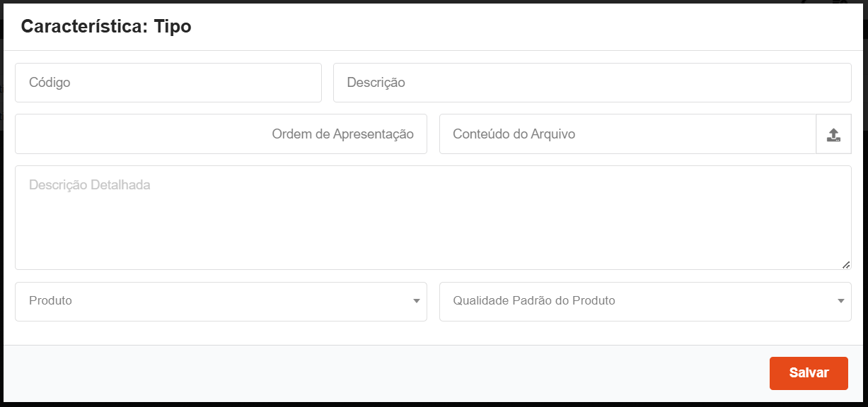
Task: Click the Característica: Tipo dialog title
Action: 105,26
